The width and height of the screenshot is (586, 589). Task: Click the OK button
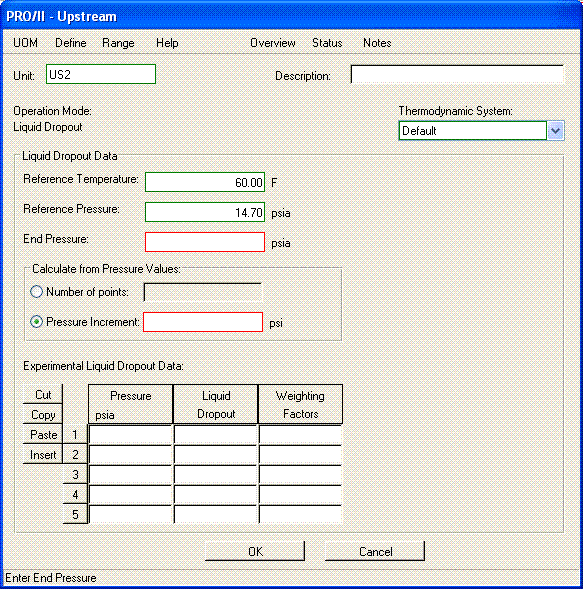pyautogui.click(x=255, y=551)
